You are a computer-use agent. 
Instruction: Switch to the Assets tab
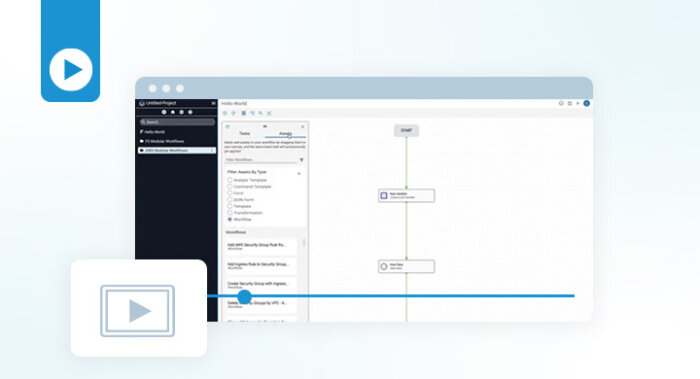pyautogui.click(x=285, y=133)
